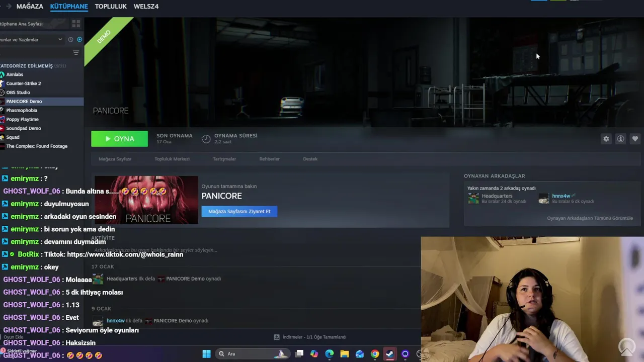Click the Steam taskbar icon
The height and width of the screenshot is (362, 644).
point(390,354)
